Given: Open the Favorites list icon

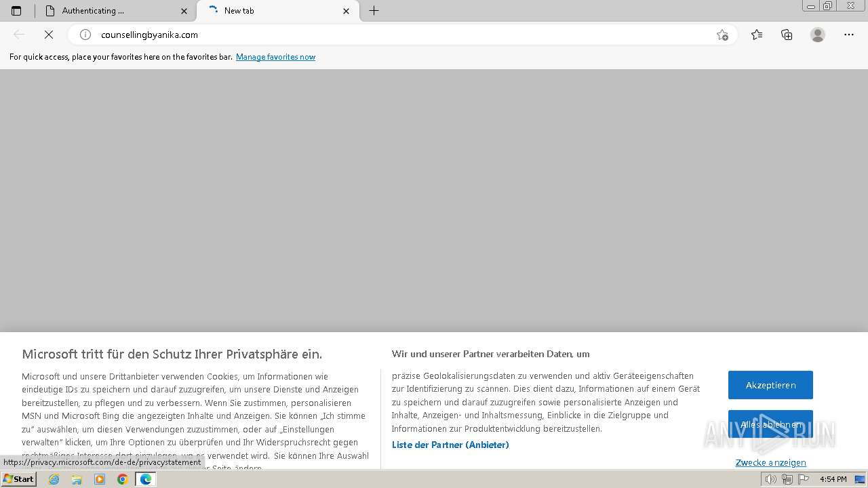Looking at the screenshot, I should 757,35.
